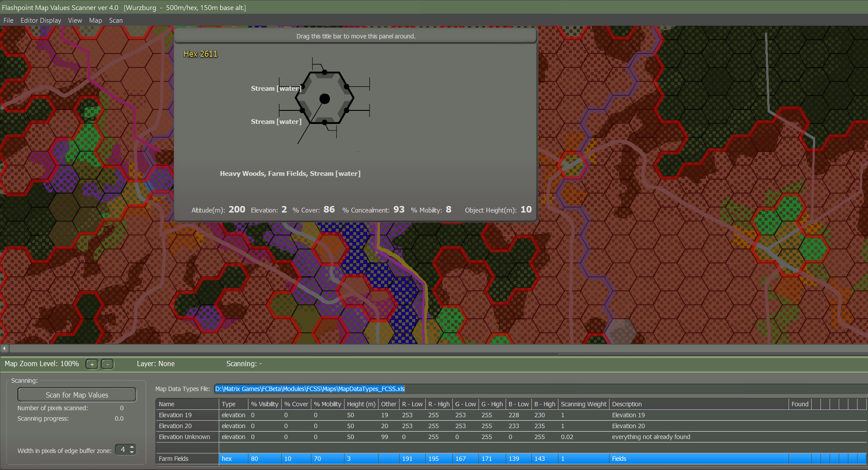This screenshot has height=470, width=868.
Task: Decrease edge buffer zone width stepper
Action: coord(132,452)
